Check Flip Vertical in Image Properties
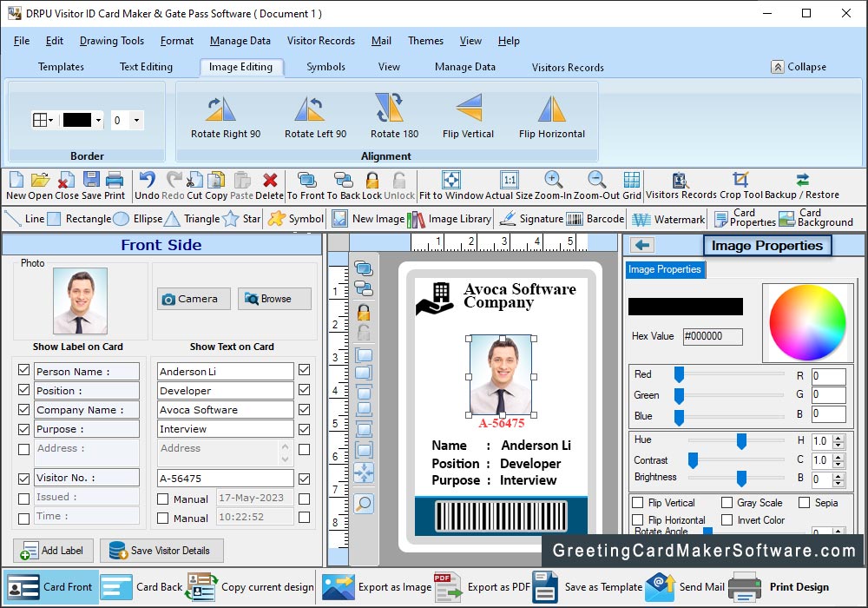This screenshot has width=868, height=608. coord(638,502)
